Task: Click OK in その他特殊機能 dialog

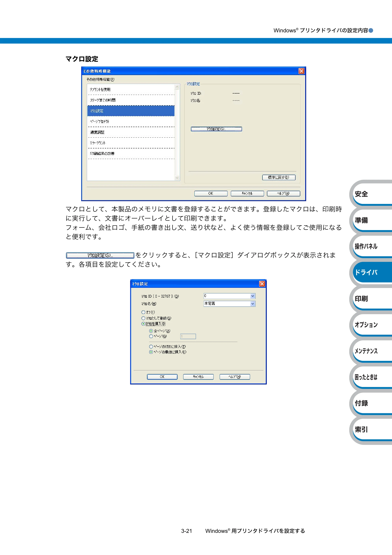Action: coord(211,193)
